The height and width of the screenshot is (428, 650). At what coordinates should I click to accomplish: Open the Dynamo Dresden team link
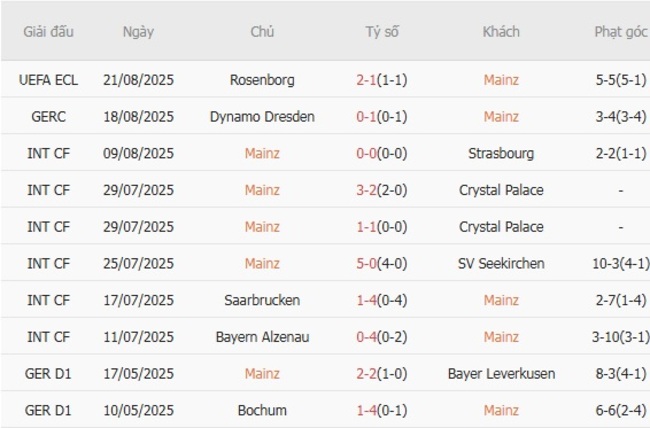pyautogui.click(x=262, y=116)
